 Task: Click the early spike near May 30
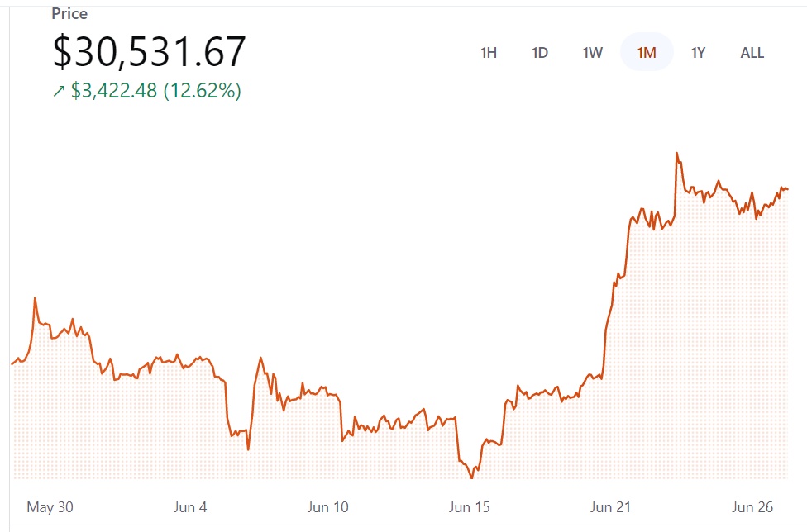tap(35, 298)
